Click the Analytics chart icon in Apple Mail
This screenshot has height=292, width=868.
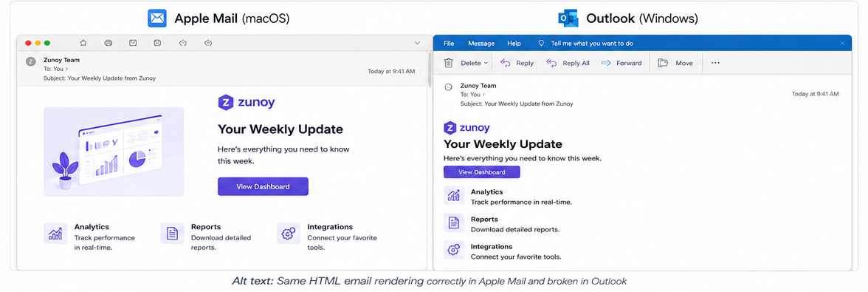[x=55, y=234]
